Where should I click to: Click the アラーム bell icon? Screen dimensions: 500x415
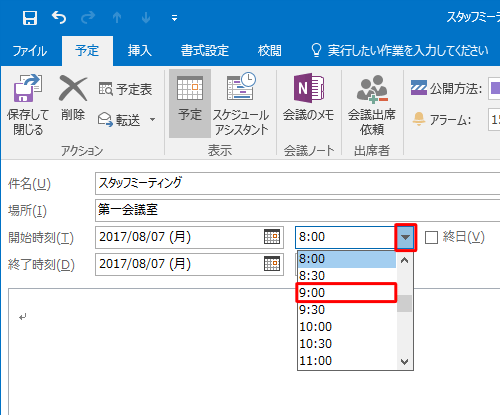tap(419, 119)
